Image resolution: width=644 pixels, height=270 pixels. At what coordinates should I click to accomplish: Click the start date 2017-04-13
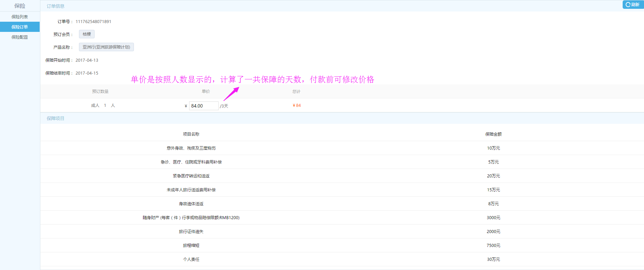(x=87, y=60)
